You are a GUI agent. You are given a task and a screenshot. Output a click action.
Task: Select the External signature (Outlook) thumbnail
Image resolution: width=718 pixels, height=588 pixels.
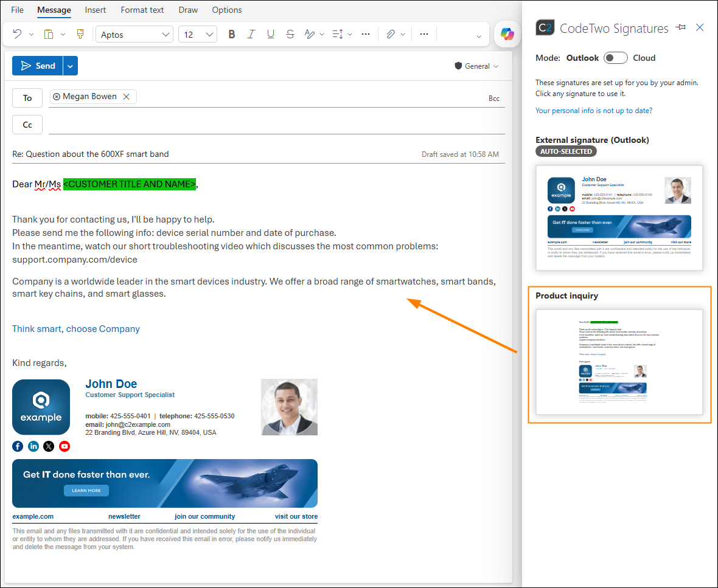619,218
